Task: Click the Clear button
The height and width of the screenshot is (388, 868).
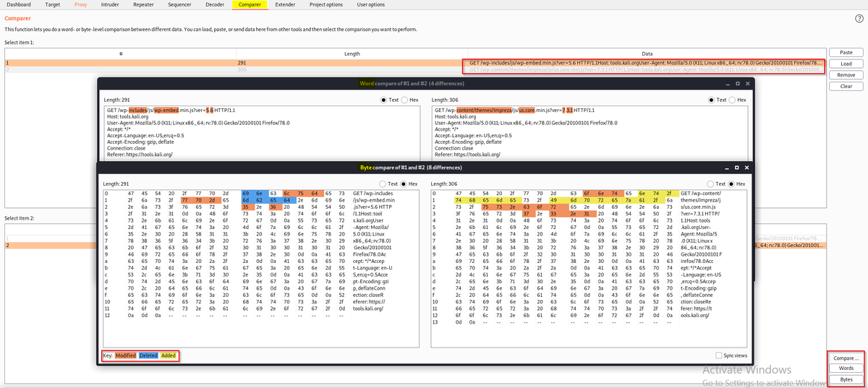Action: tap(846, 86)
